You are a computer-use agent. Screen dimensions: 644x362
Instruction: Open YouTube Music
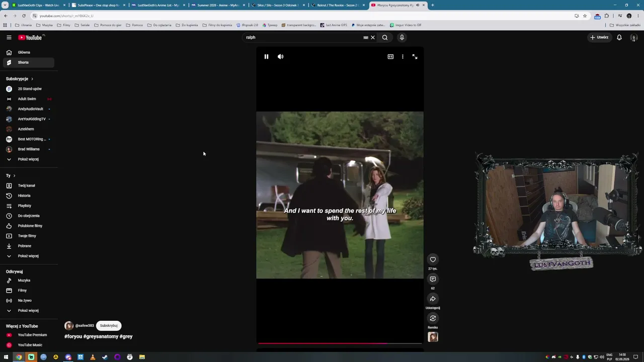tap(29, 345)
